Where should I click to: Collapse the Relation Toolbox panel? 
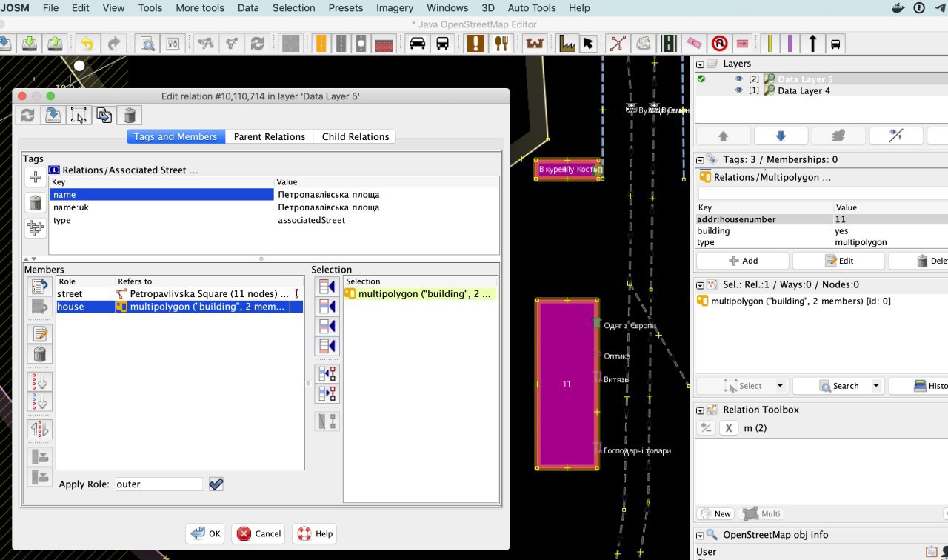click(700, 410)
